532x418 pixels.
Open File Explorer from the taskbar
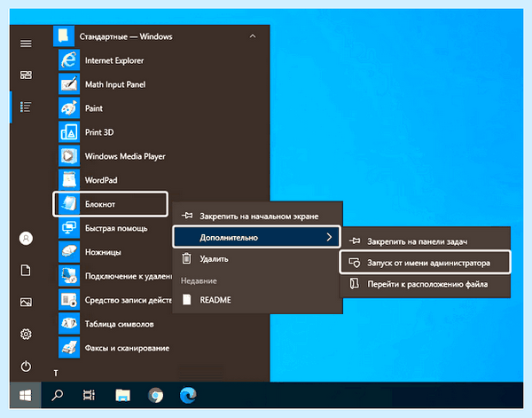pyautogui.click(x=123, y=395)
